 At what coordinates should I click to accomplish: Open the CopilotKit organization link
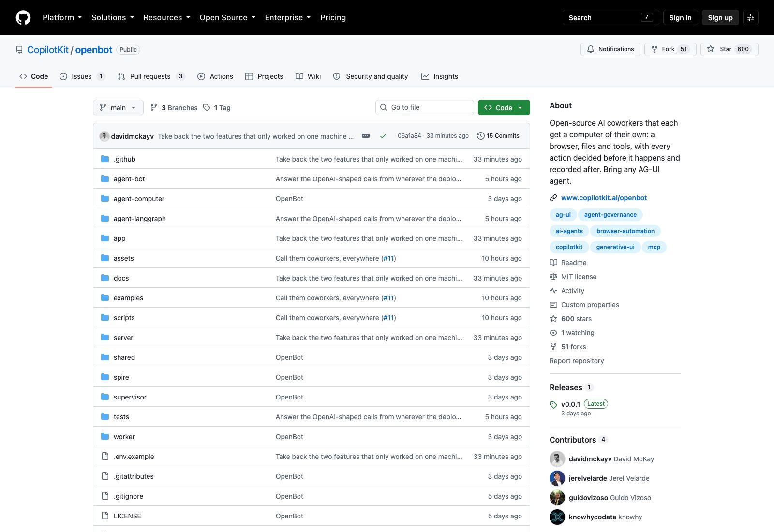pyautogui.click(x=48, y=50)
